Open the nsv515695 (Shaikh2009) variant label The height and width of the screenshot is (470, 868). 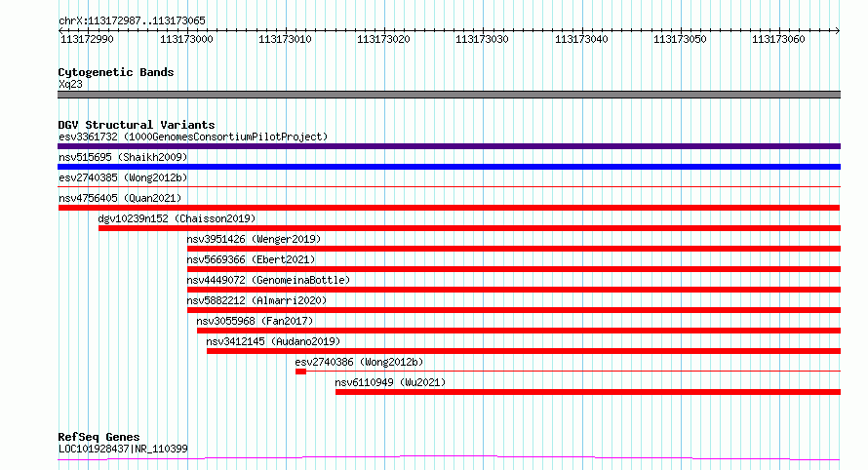point(123,157)
